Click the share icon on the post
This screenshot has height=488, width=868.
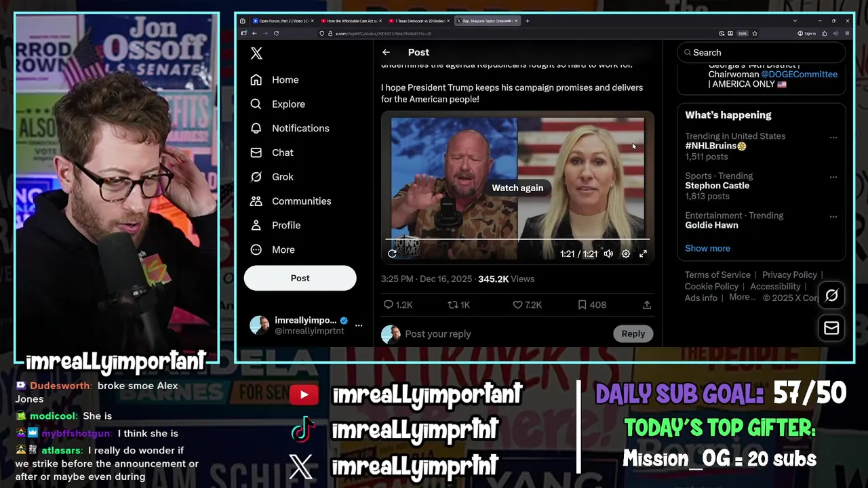pyautogui.click(x=647, y=305)
